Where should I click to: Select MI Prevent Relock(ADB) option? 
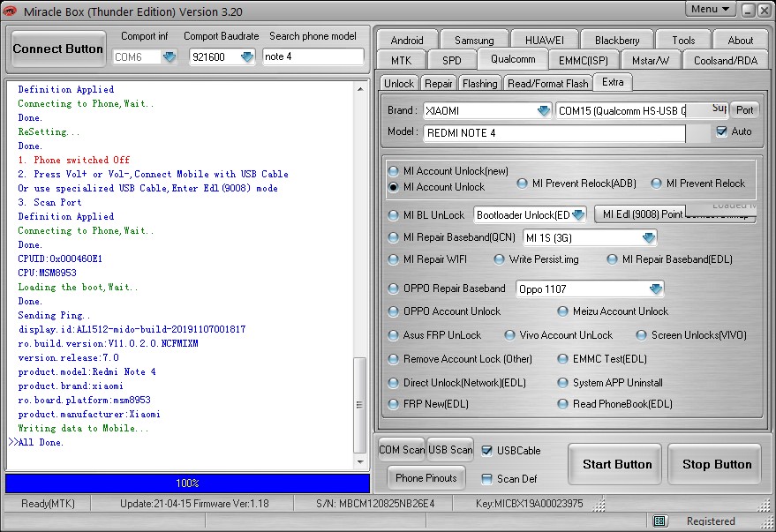[522, 184]
